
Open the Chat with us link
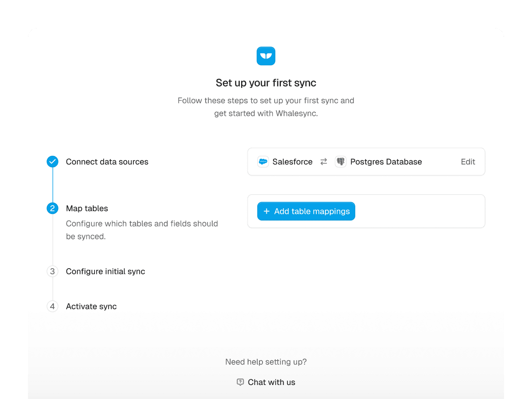(271, 382)
